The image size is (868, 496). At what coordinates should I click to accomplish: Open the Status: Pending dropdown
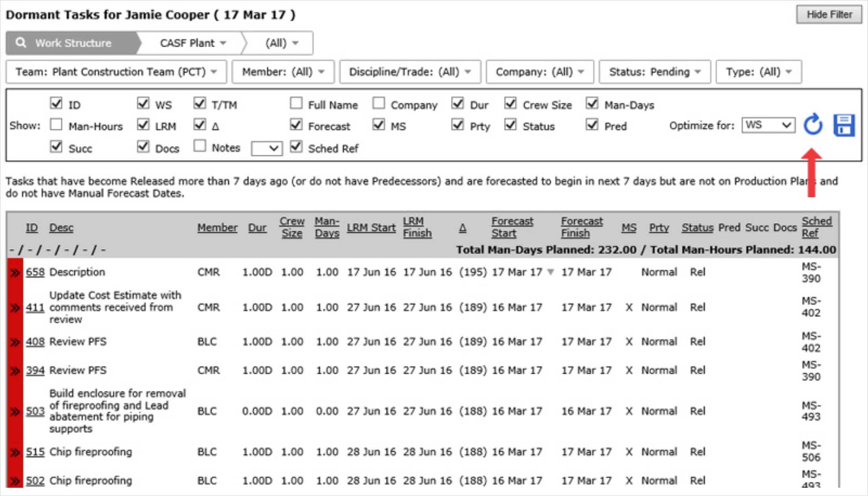655,72
